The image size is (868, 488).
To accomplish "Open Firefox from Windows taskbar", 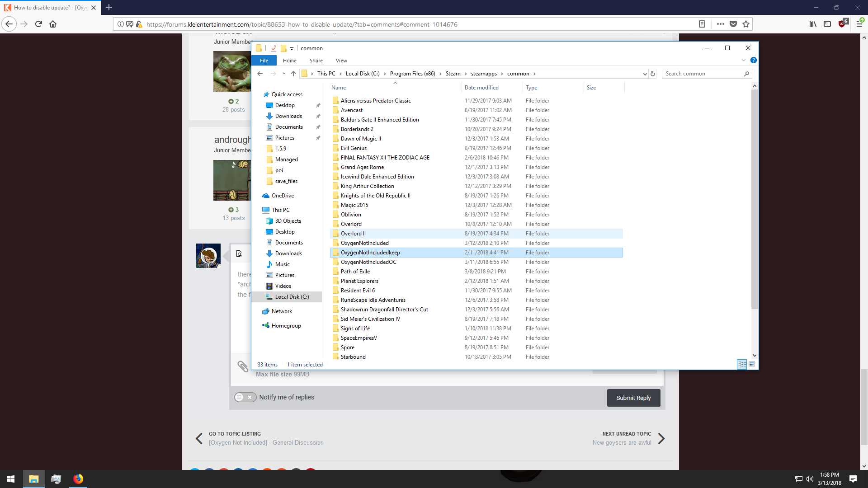I will point(78,479).
